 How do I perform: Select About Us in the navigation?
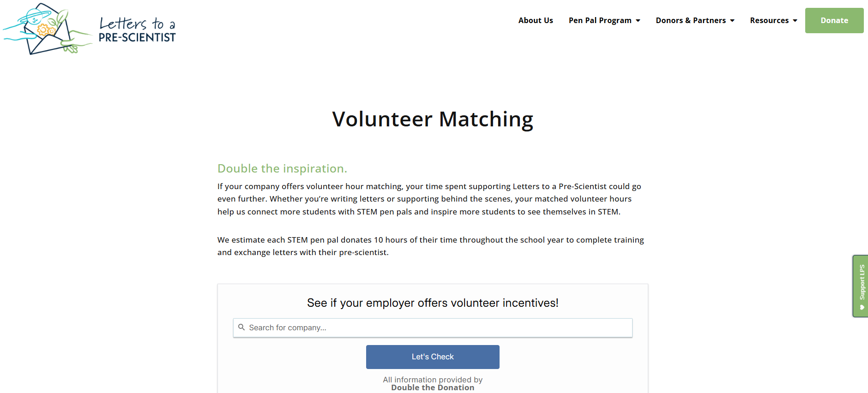click(x=535, y=20)
